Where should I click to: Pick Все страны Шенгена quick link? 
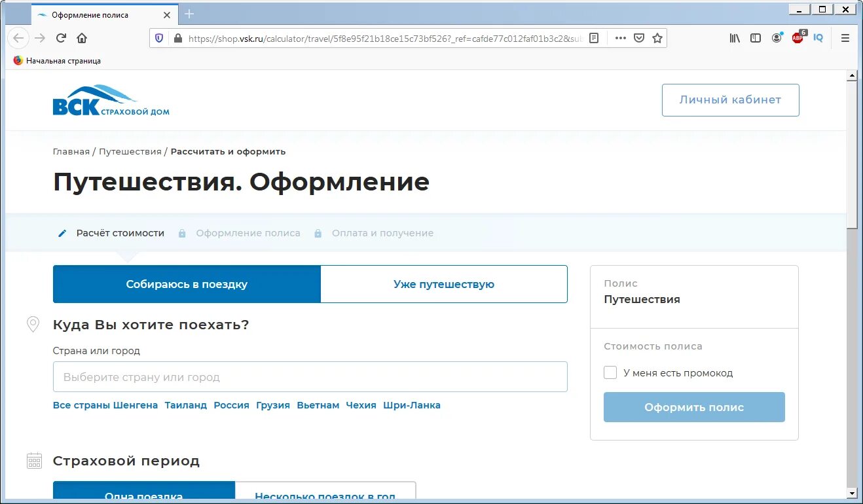click(x=105, y=405)
